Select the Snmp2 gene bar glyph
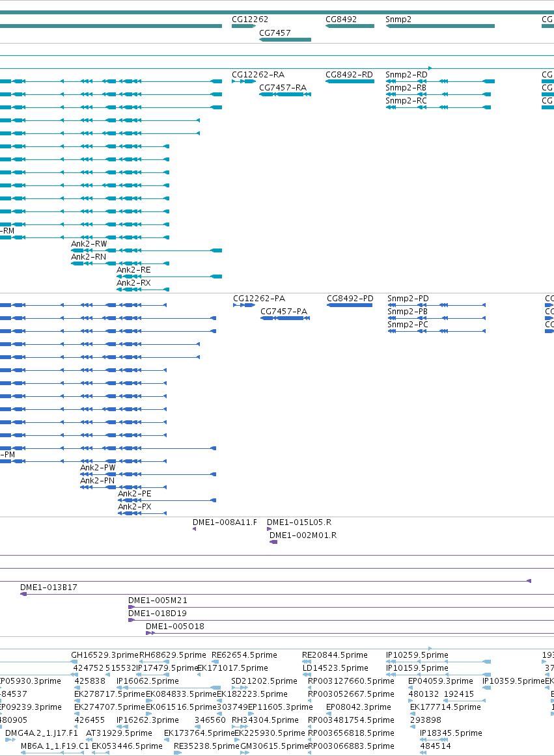 coord(440,26)
